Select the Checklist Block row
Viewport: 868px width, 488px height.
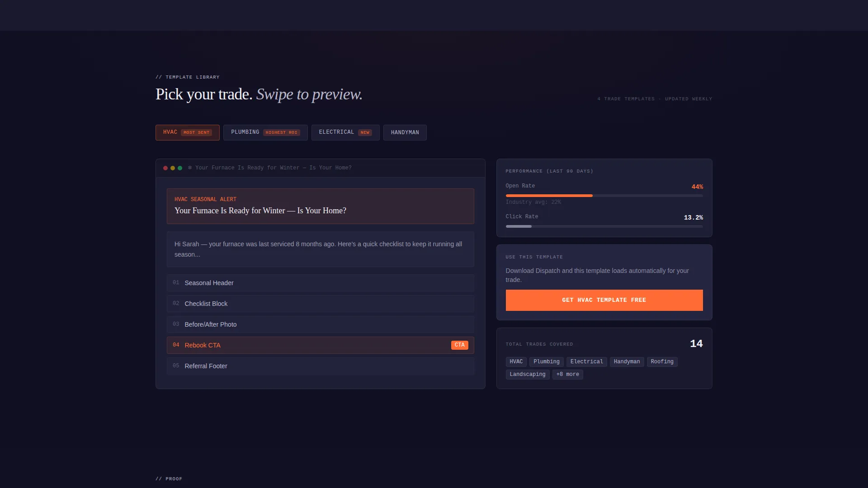[x=321, y=304]
